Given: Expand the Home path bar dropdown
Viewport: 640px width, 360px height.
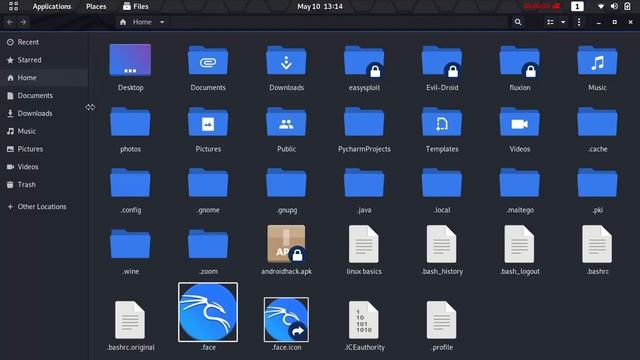Looking at the screenshot, I should pyautogui.click(x=162, y=22).
